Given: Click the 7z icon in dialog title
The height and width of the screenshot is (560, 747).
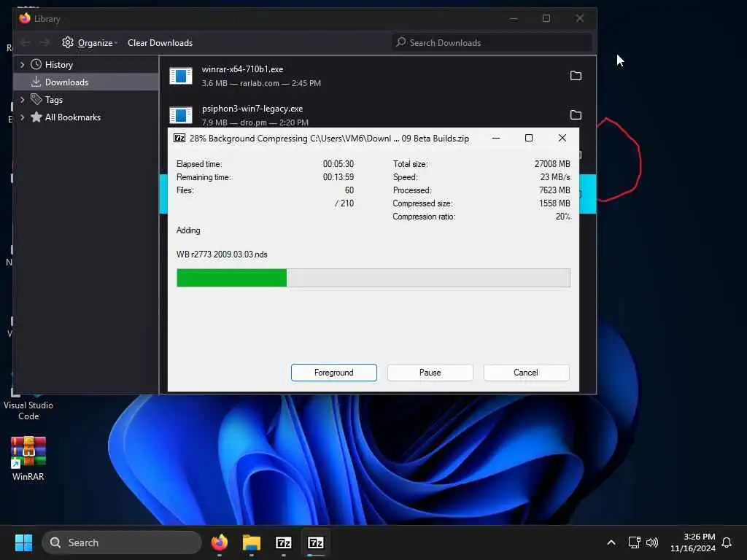Looking at the screenshot, I should [179, 138].
